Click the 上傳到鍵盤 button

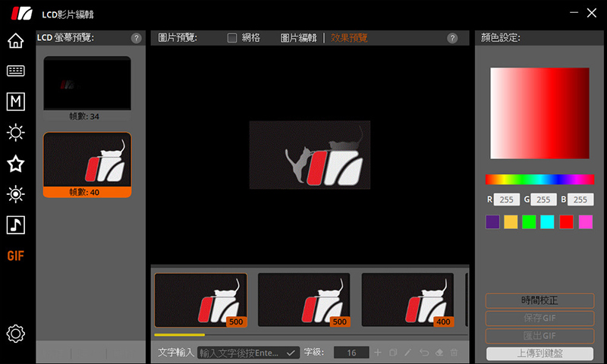pyautogui.click(x=539, y=353)
